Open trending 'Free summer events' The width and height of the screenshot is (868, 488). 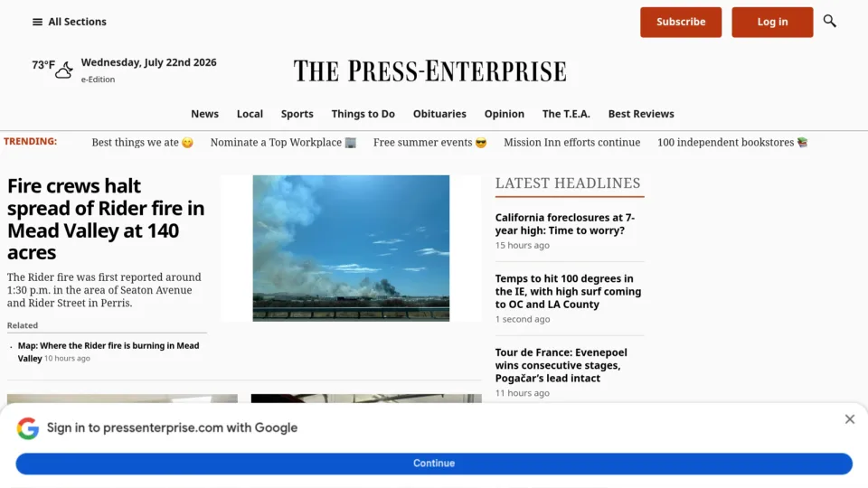pyautogui.click(x=429, y=143)
